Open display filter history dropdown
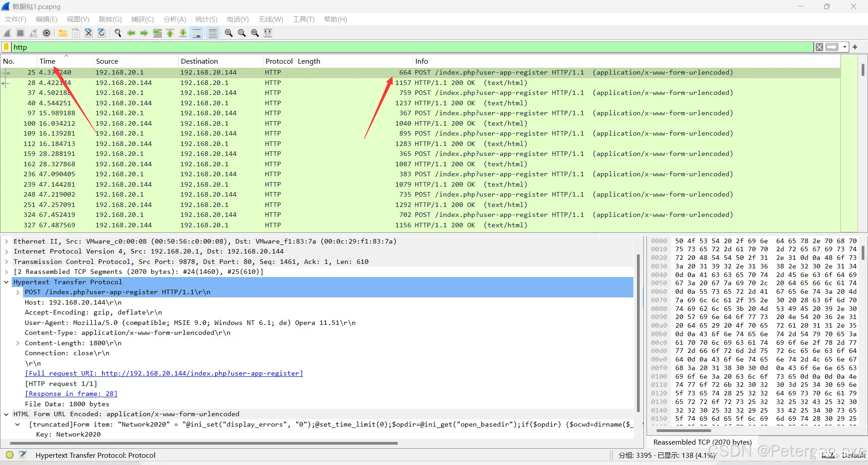This screenshot has width=868, height=465. (844, 47)
